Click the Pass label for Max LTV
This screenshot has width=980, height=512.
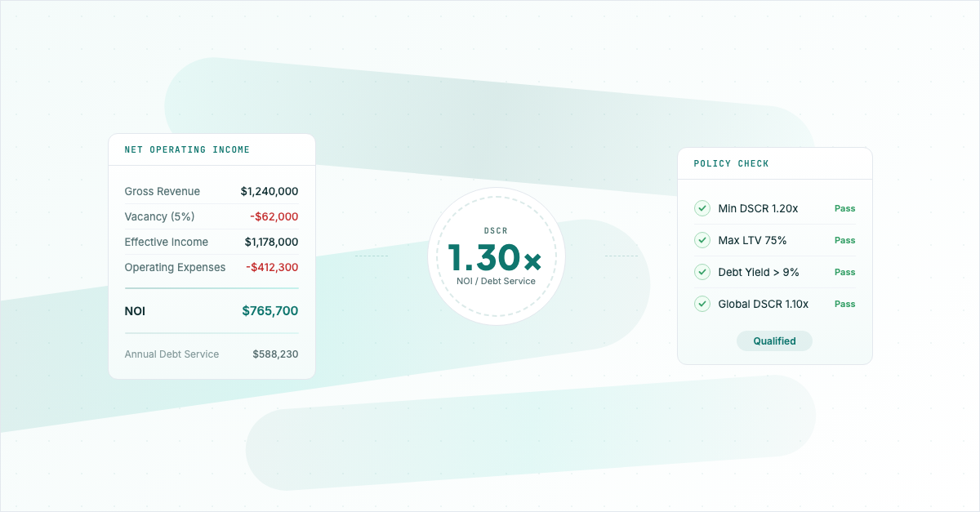844,241
